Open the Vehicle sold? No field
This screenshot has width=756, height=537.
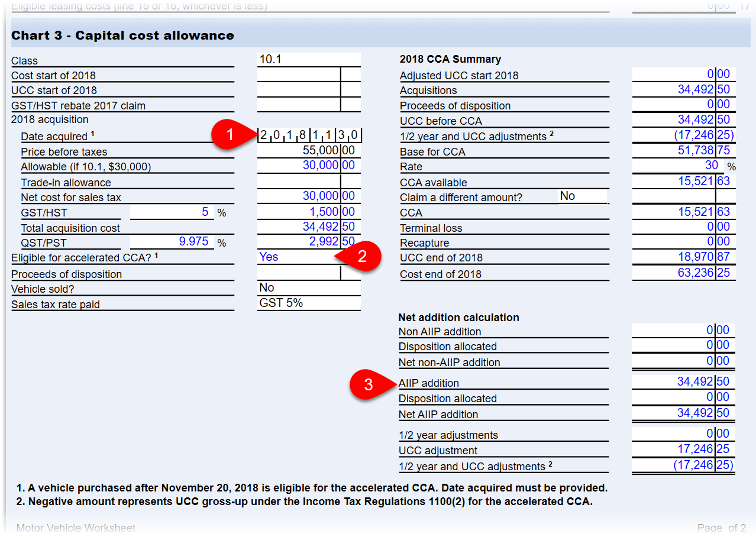[x=309, y=288]
